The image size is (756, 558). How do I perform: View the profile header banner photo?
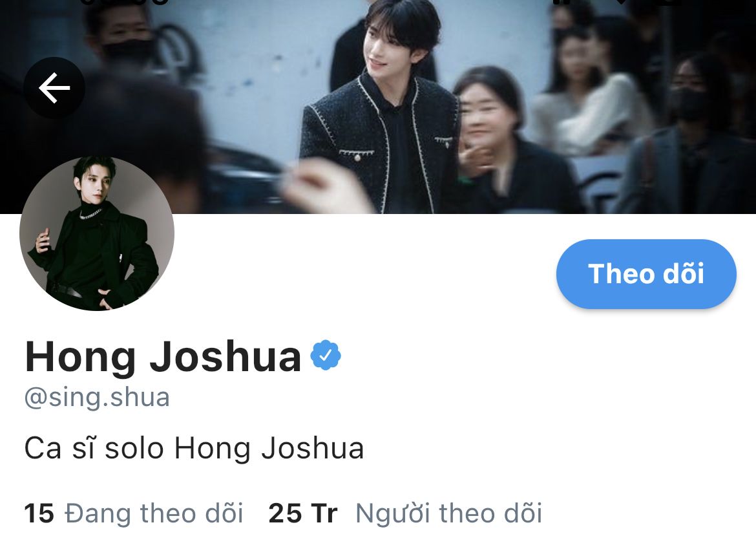[378, 107]
